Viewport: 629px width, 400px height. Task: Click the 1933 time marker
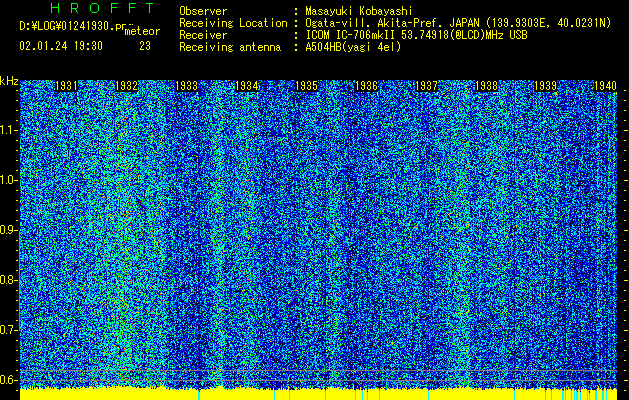point(187,86)
